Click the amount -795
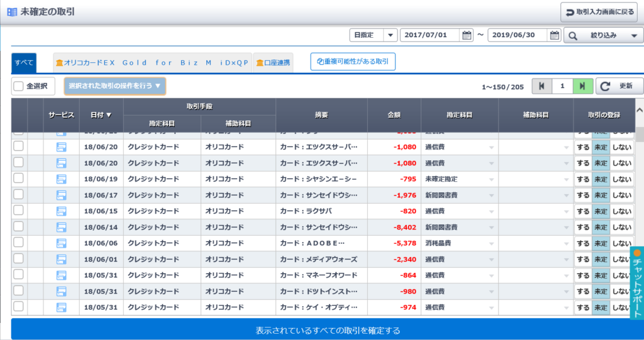 [x=408, y=179]
